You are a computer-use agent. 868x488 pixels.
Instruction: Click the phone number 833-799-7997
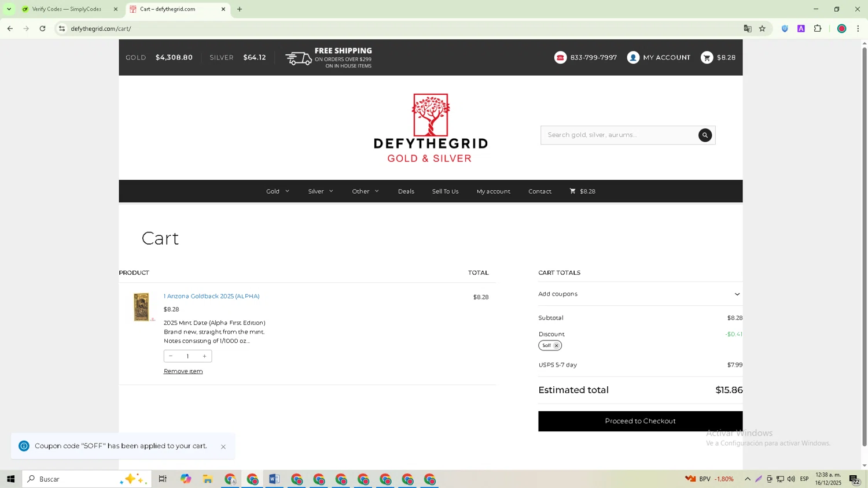point(593,57)
